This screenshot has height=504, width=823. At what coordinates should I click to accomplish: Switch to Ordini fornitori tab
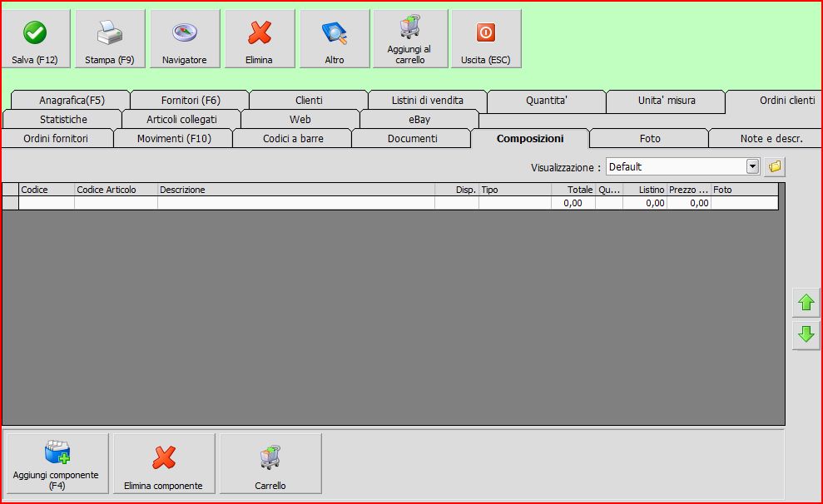tap(56, 138)
